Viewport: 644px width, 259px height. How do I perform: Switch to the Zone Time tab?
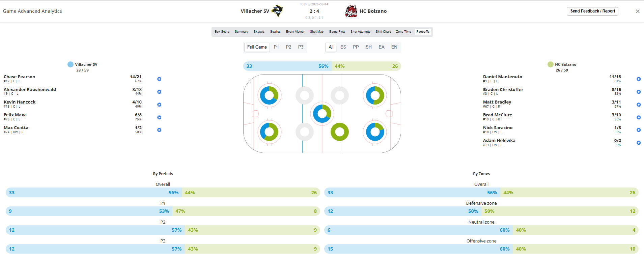coord(403,32)
